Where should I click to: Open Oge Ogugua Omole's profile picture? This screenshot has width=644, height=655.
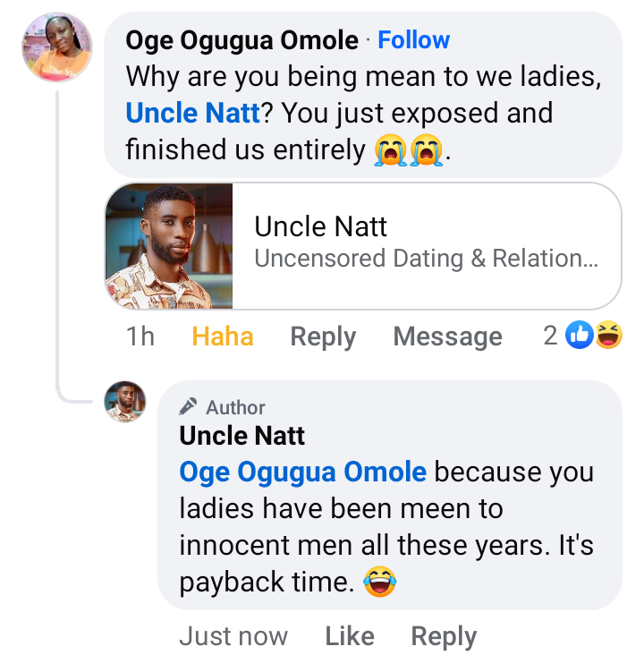pyautogui.click(x=57, y=47)
